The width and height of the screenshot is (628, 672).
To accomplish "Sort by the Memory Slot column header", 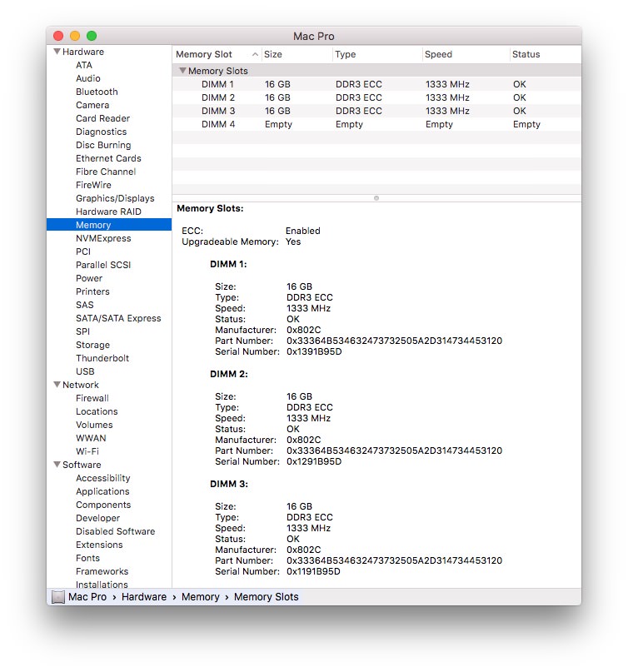I will click(x=217, y=54).
